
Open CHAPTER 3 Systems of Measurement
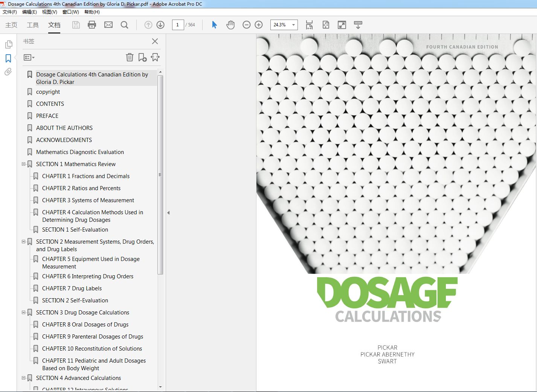pos(88,200)
